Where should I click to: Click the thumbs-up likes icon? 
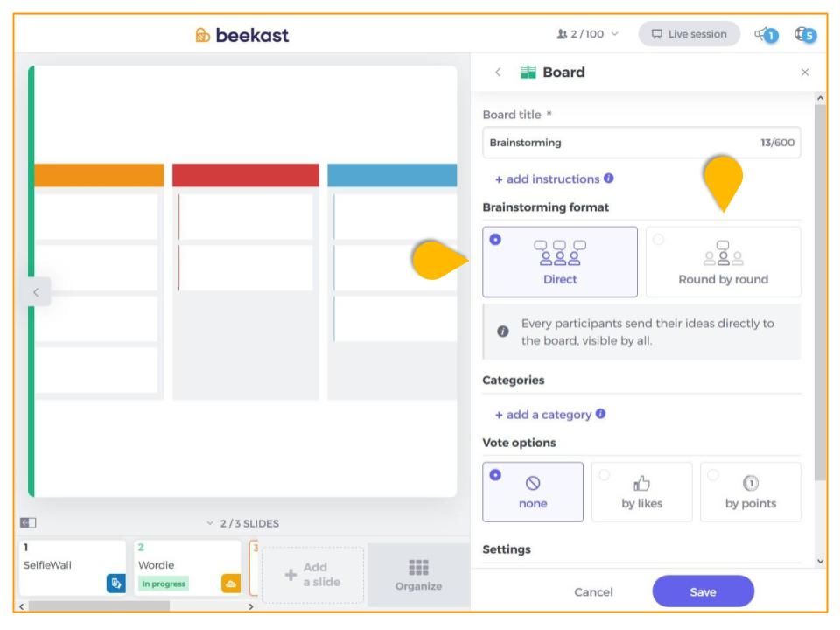[x=641, y=483]
